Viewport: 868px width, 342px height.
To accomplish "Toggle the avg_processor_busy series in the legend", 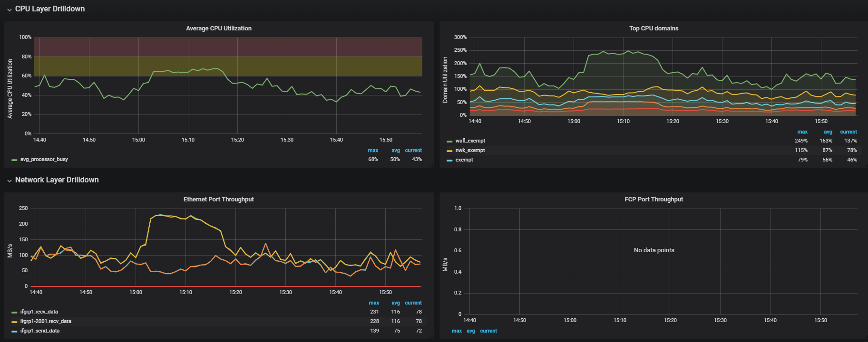I will click(x=44, y=160).
